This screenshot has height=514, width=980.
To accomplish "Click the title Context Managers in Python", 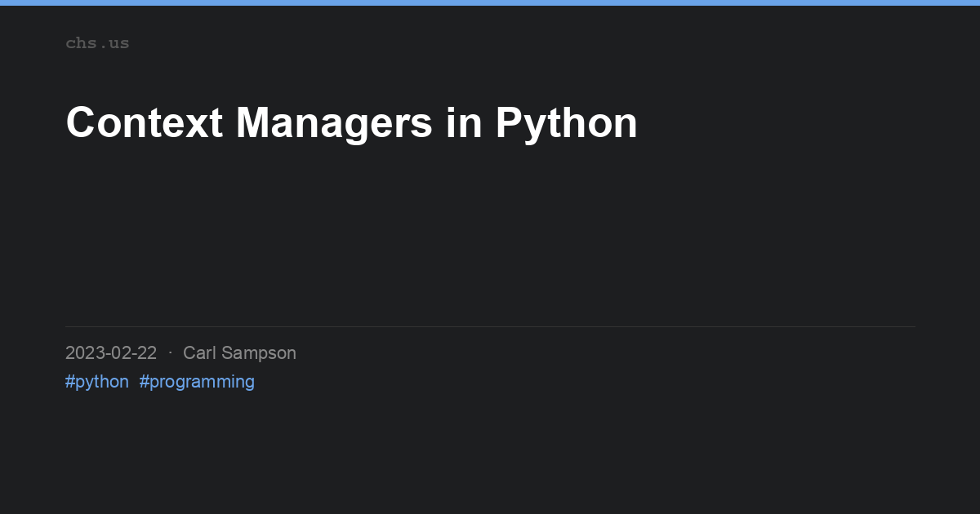I will [351, 123].
